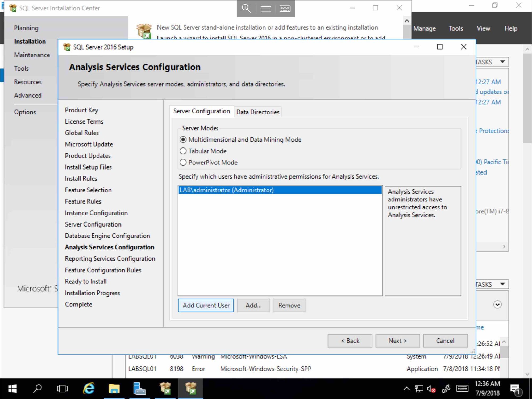Open Feature Selection setup step
Screen dimensions: 532x399
click(x=88, y=190)
